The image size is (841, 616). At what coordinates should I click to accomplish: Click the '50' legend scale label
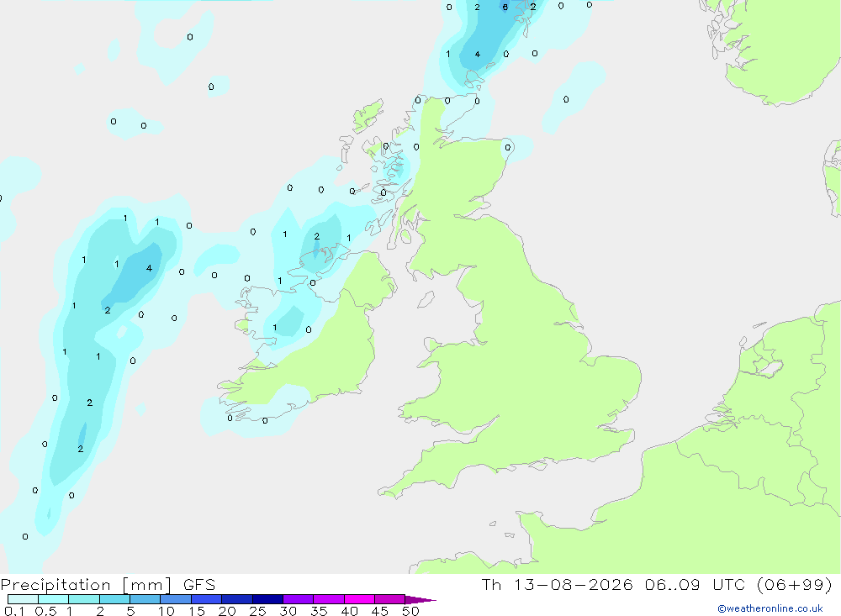[410, 611]
